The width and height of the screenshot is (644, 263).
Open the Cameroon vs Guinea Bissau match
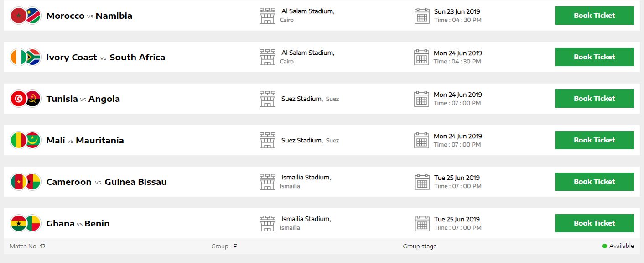[x=106, y=182]
